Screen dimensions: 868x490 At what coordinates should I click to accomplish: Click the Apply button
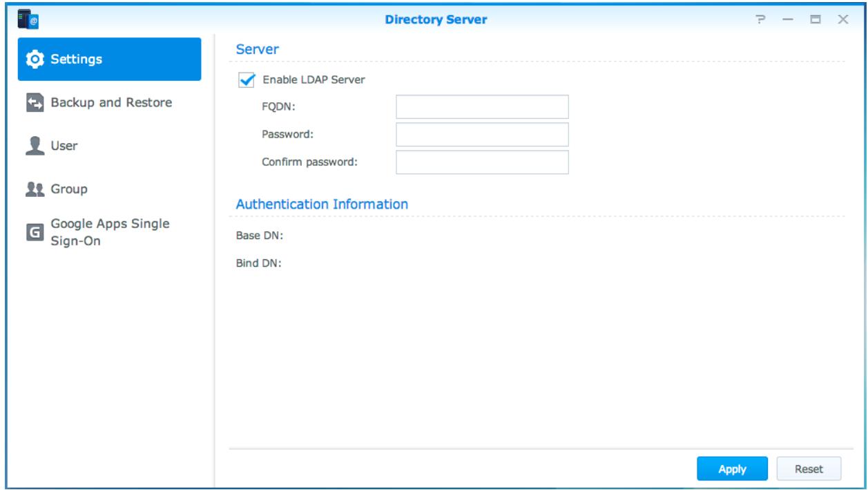[732, 469]
